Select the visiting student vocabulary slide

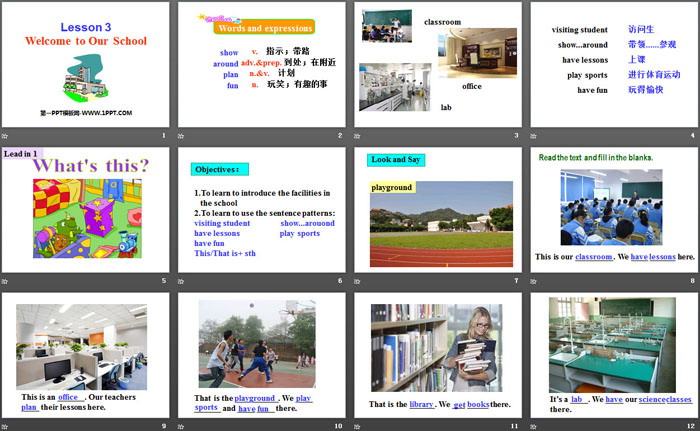(613, 63)
